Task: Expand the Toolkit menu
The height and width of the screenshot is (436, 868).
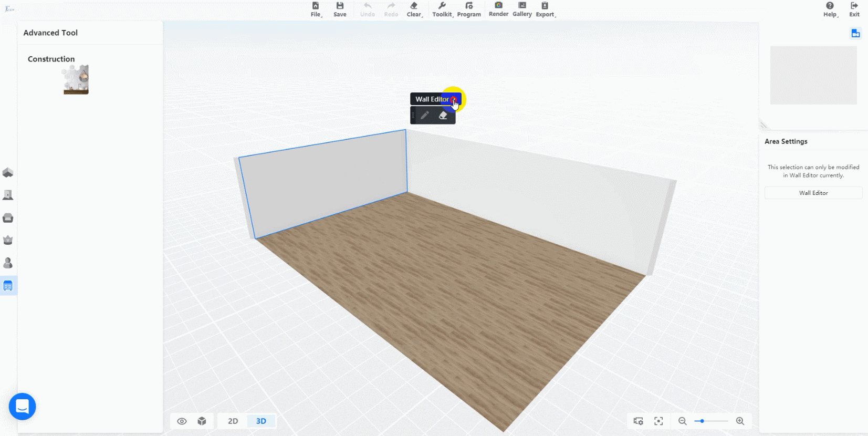Action: point(443,9)
